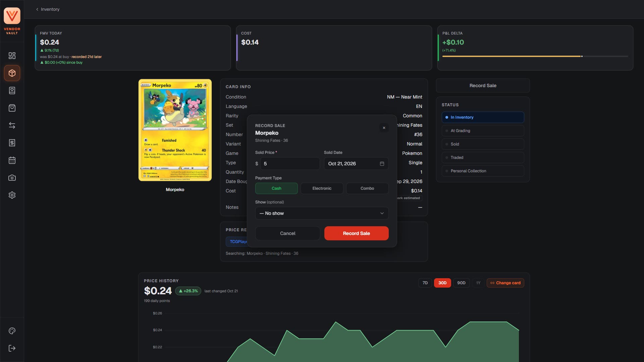Image resolution: width=644 pixels, height=362 pixels.
Task: Click the Sold Price input field
Action: tap(290, 164)
